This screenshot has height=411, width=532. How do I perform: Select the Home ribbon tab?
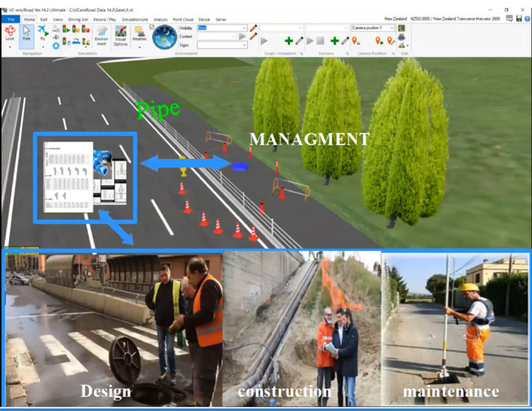pos(29,20)
